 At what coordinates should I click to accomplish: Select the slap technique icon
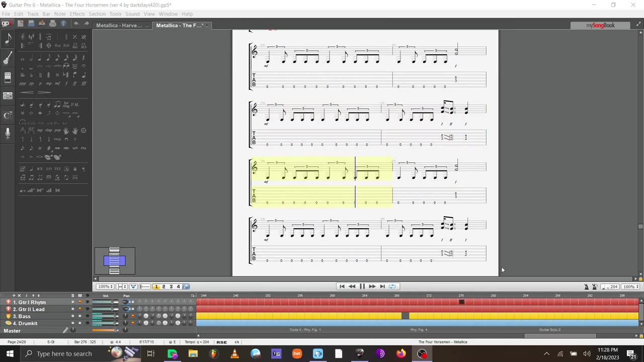(x=49, y=131)
